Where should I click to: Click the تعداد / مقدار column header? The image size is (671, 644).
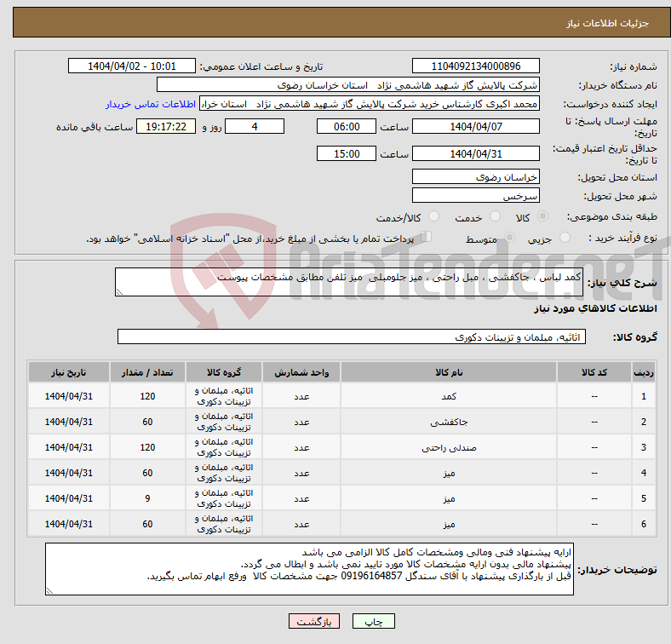coord(147,372)
